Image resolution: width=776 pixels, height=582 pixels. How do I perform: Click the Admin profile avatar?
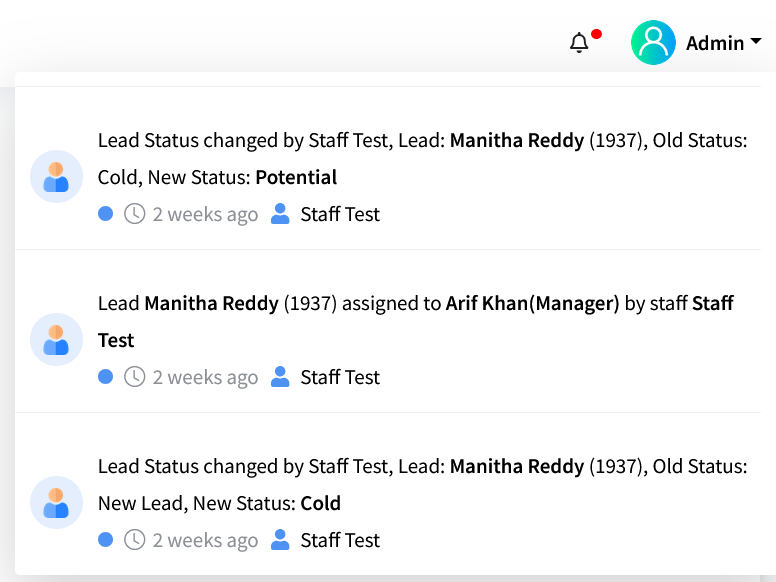tap(653, 43)
